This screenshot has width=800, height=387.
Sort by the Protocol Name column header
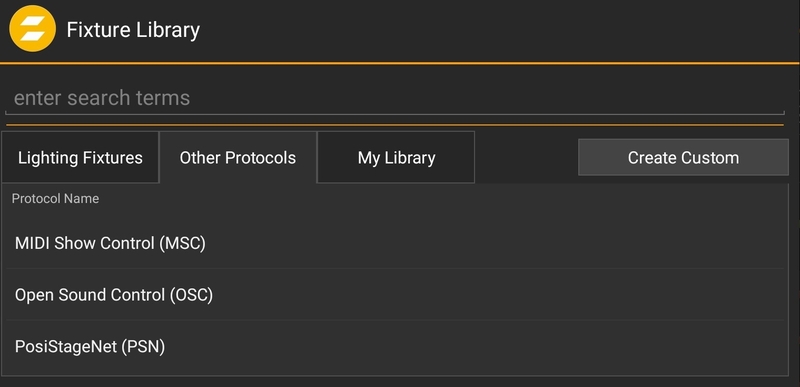pos(56,198)
